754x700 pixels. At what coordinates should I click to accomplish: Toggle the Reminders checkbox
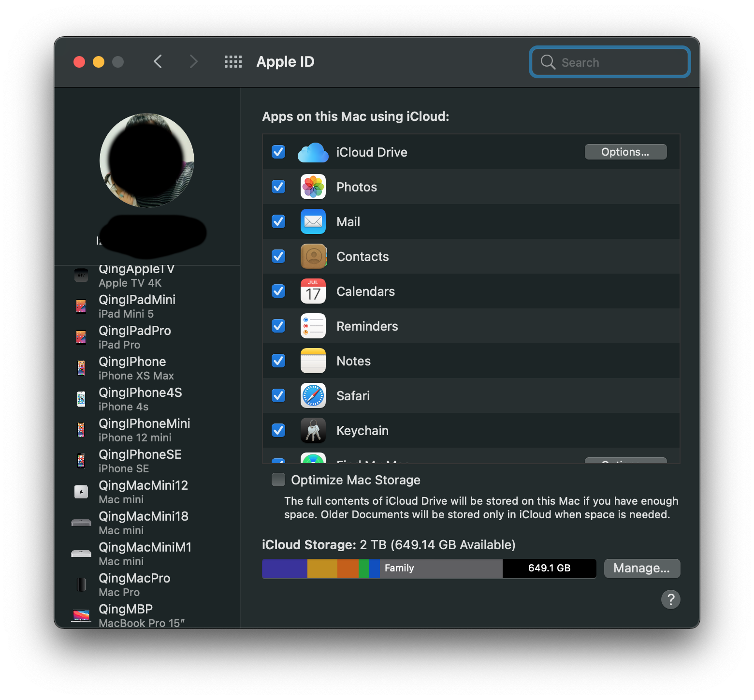coord(278,326)
